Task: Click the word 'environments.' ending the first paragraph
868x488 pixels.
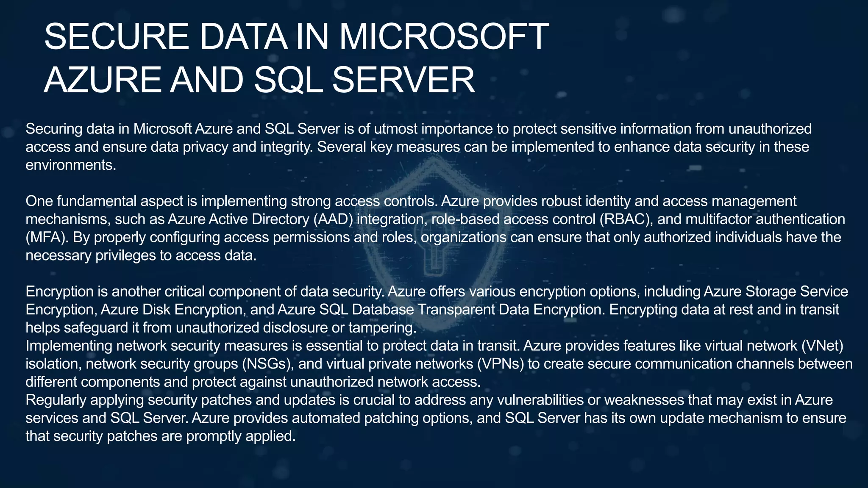Action: (71, 165)
